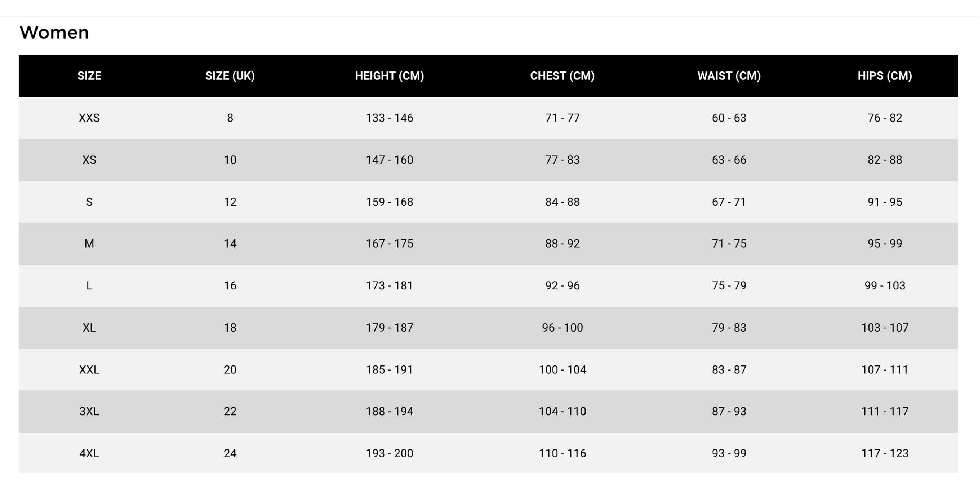This screenshot has width=980, height=490.
Task: Select waist range 79 - 83
Action: (x=729, y=328)
